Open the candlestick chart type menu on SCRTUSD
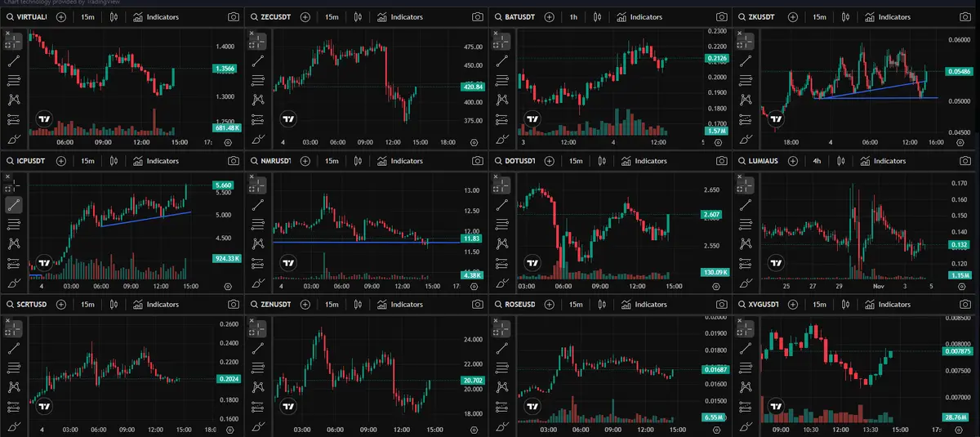This screenshot has height=437, width=980. (112, 305)
